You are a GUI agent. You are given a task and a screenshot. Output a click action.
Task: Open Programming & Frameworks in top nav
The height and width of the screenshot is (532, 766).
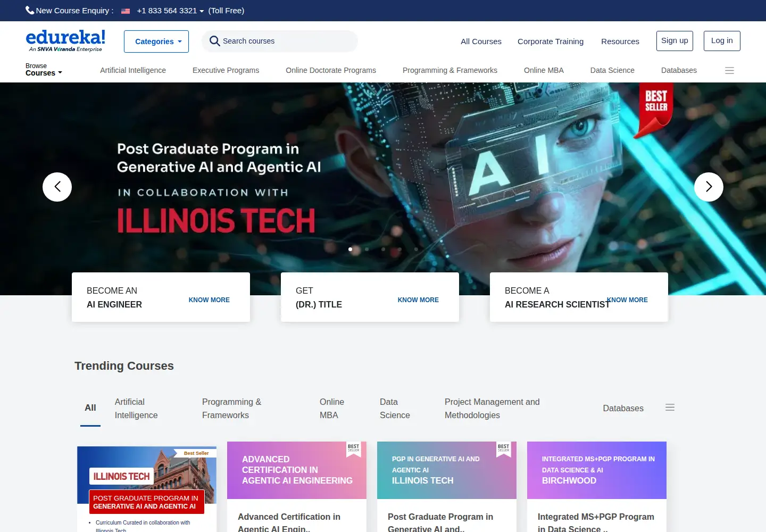click(450, 70)
